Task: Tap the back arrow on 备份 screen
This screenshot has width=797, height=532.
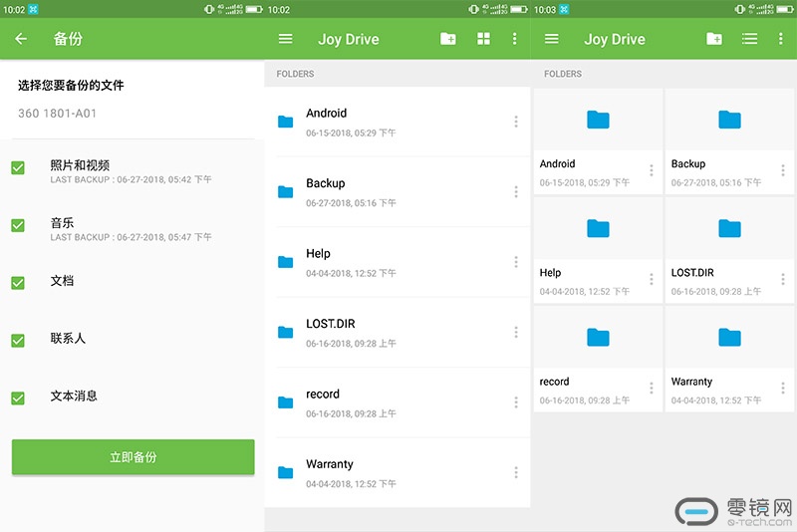Action: coord(21,39)
